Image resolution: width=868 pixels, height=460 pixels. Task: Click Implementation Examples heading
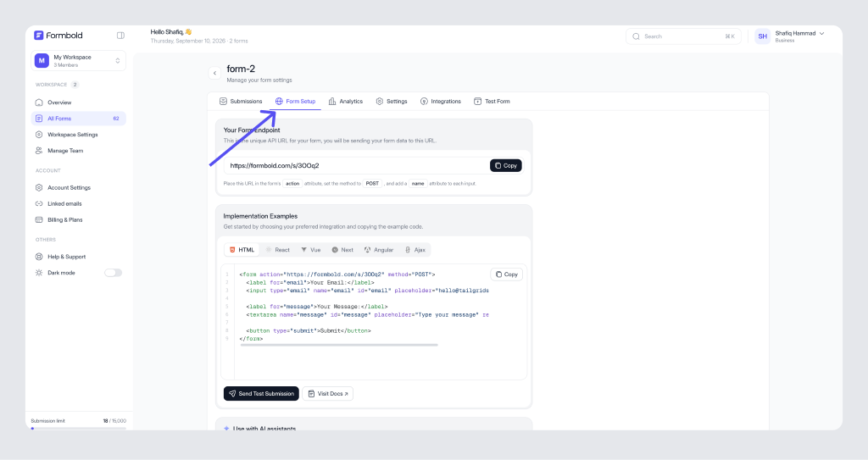tap(260, 216)
